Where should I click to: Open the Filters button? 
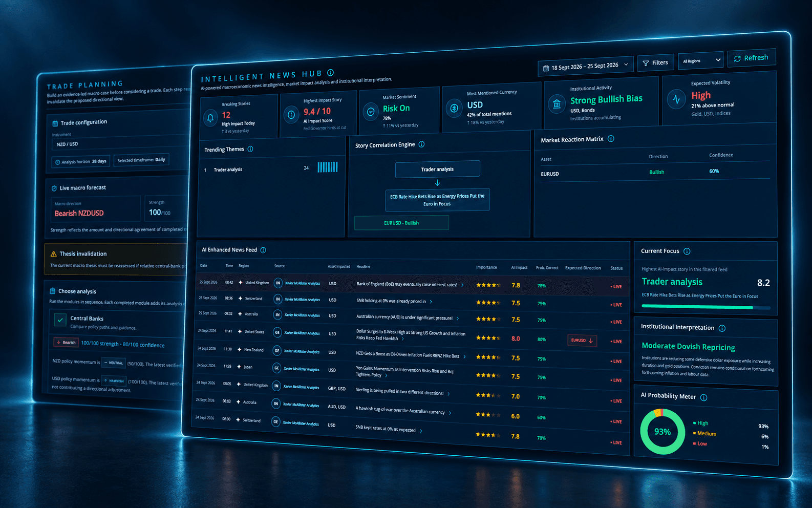click(x=655, y=63)
